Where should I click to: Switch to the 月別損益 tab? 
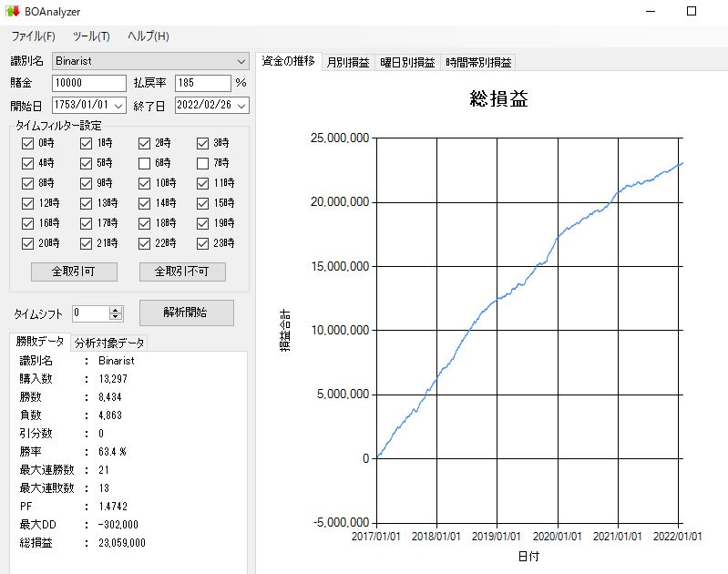[348, 62]
